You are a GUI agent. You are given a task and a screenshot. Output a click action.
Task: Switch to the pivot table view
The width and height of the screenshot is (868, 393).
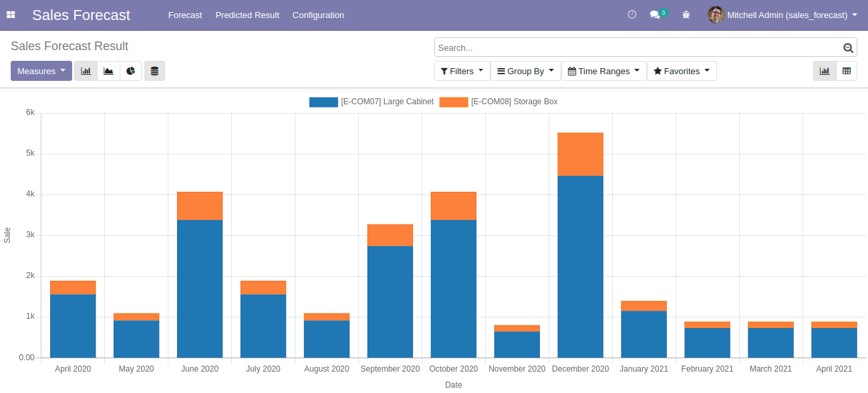tap(847, 71)
